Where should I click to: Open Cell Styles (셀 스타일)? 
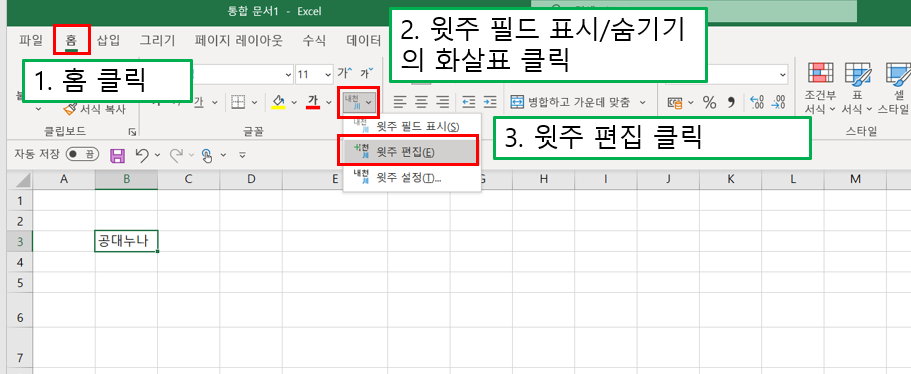tap(895, 87)
